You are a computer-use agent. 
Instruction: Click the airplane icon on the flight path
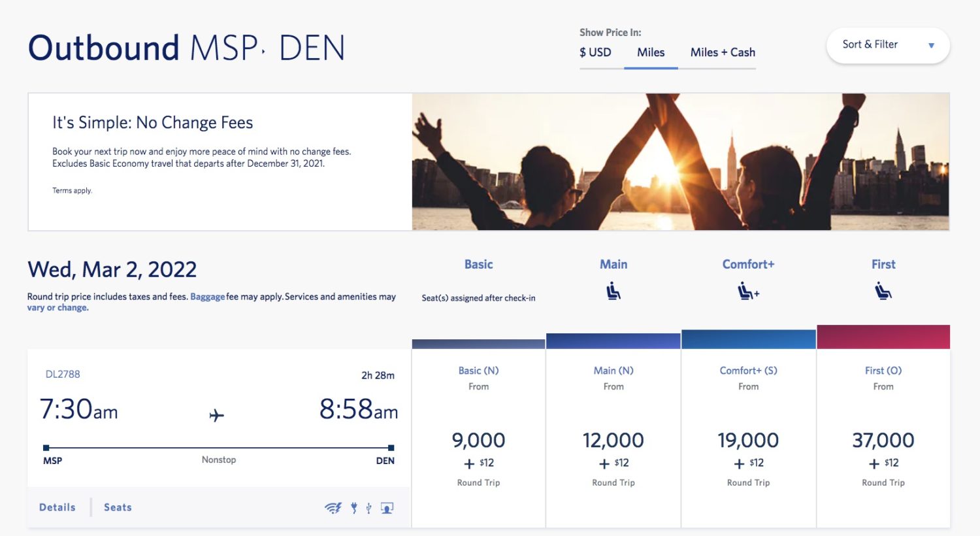218,414
